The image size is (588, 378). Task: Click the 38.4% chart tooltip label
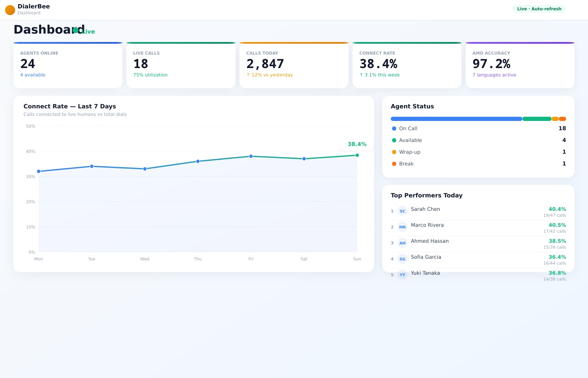[x=357, y=144]
